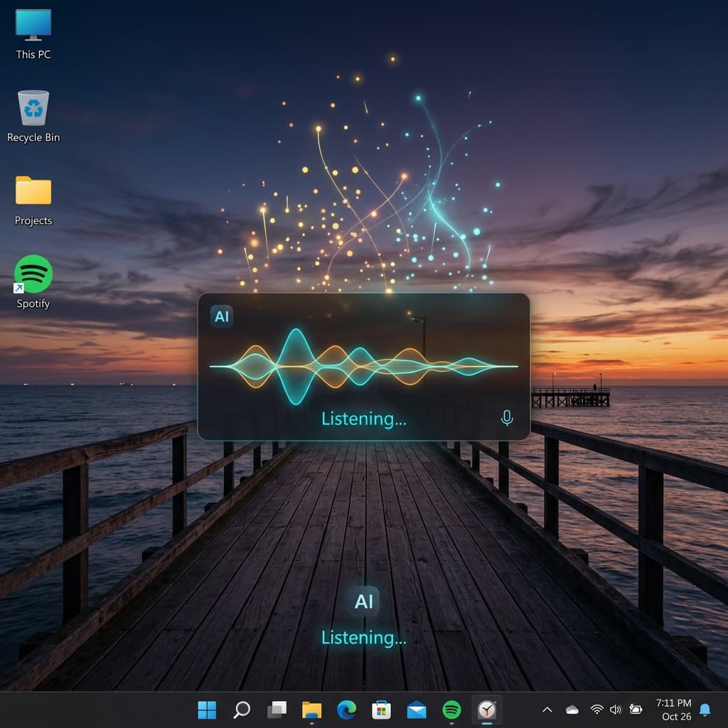Click the volume speaker tray icon
Viewport: 728px width, 728px height.
point(616,710)
